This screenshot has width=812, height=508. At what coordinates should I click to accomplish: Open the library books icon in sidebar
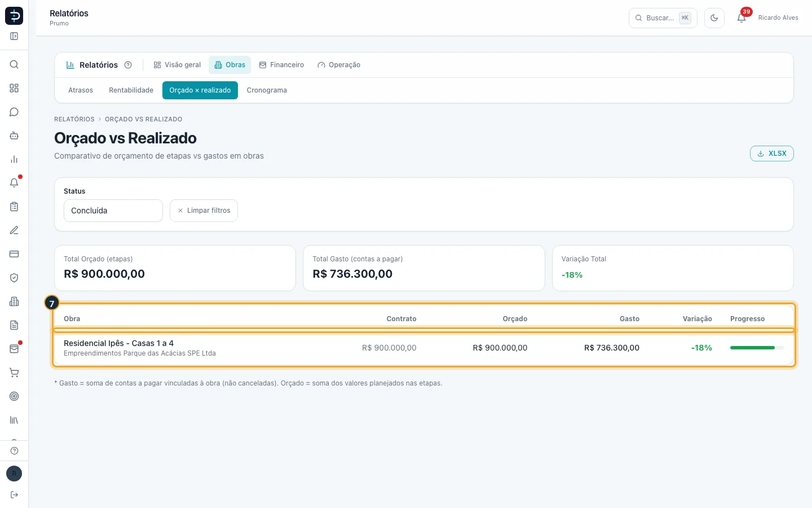(x=14, y=420)
